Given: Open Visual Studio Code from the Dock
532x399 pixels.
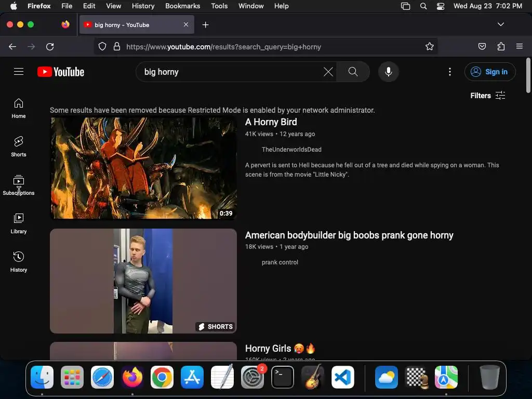Looking at the screenshot, I should coord(343,377).
